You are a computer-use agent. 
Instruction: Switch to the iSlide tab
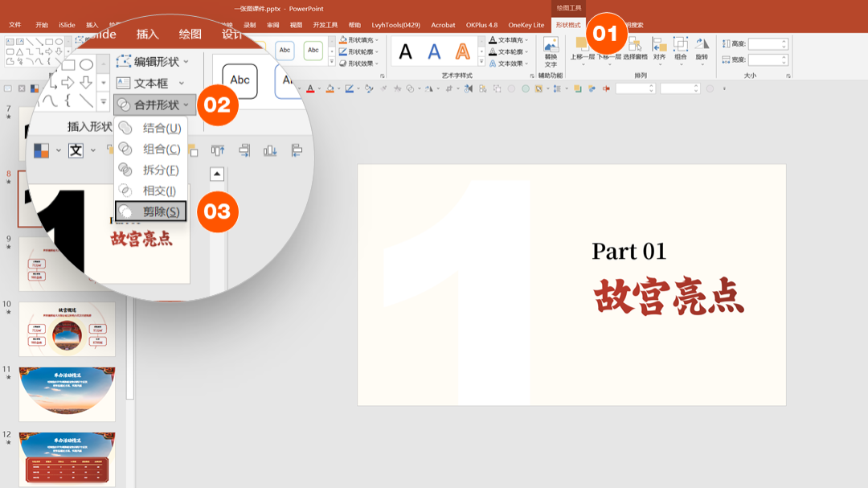(x=67, y=25)
